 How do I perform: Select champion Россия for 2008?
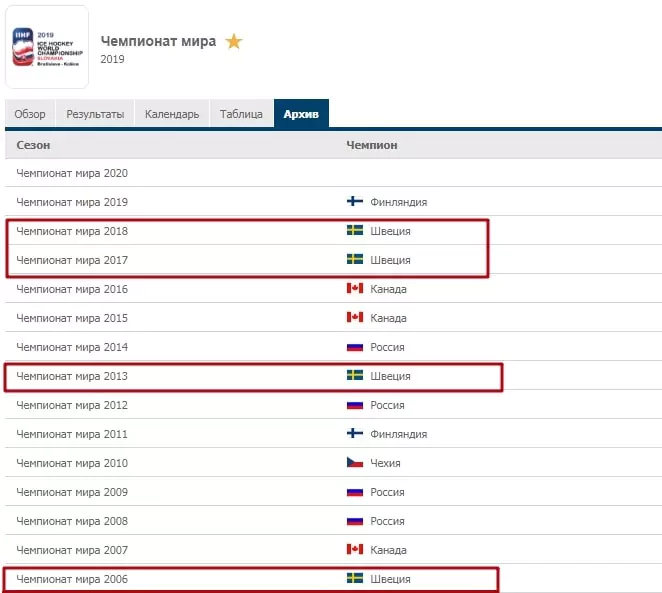tap(387, 521)
